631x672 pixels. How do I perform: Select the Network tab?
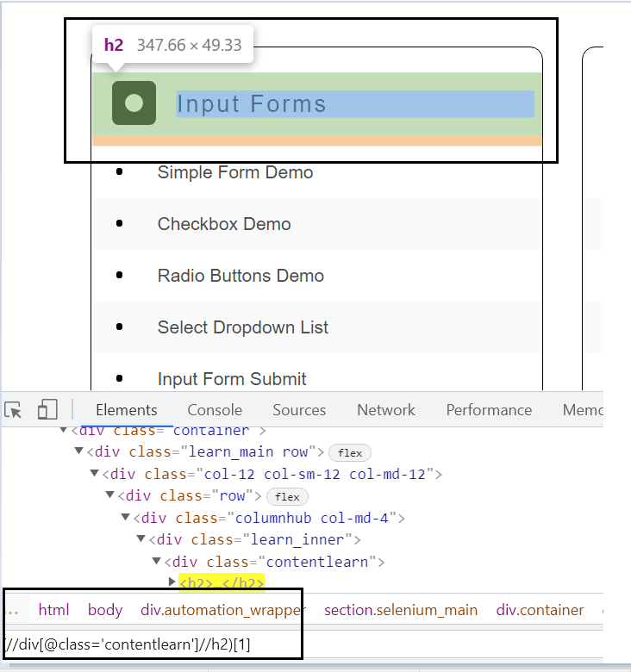coord(386,410)
